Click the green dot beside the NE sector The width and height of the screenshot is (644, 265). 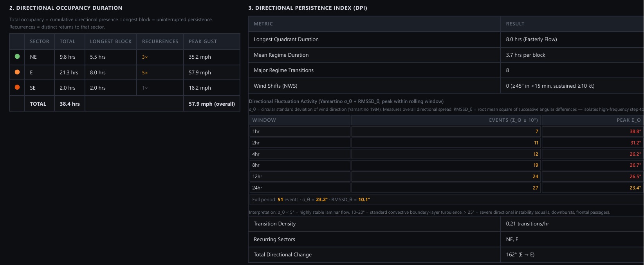pos(17,56)
